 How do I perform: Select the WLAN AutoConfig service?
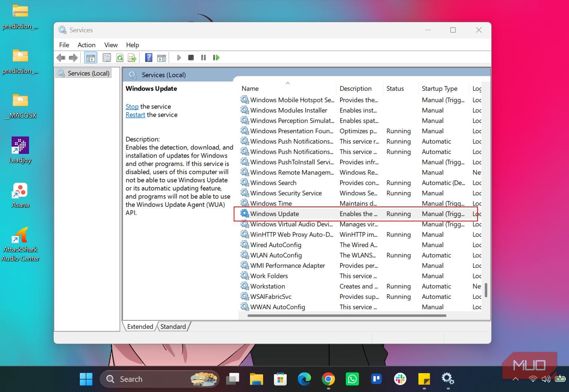(x=360, y=255)
